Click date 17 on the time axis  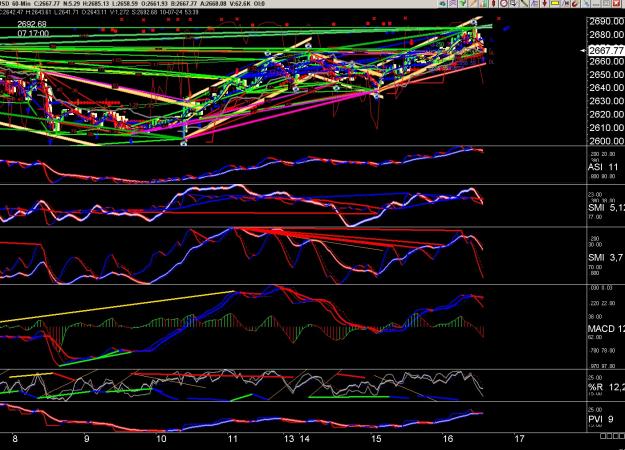click(x=519, y=439)
